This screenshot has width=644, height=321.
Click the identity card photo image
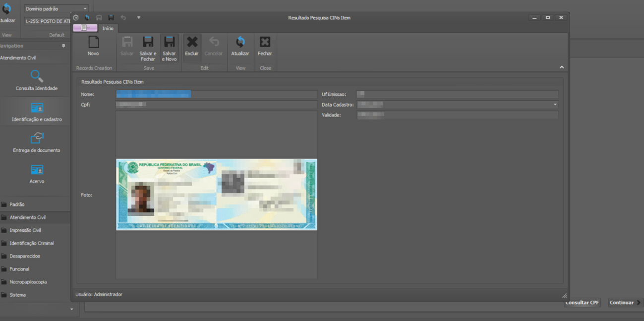pos(217,194)
